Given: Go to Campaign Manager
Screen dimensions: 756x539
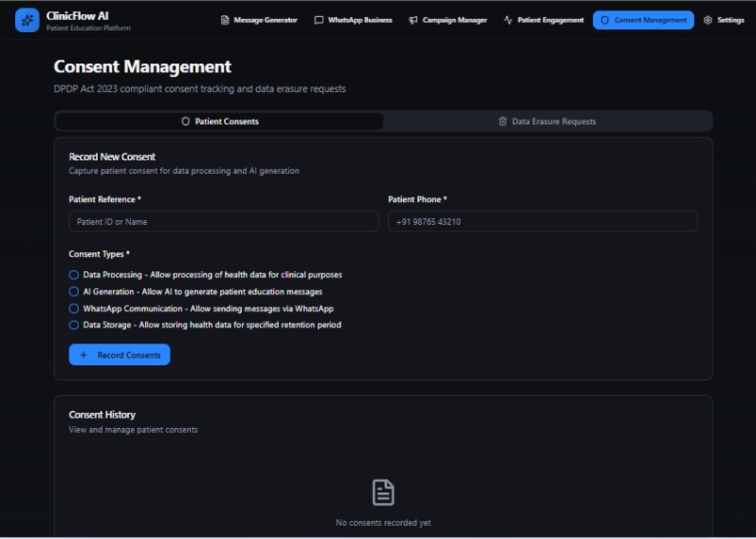Looking at the screenshot, I should (x=448, y=21).
